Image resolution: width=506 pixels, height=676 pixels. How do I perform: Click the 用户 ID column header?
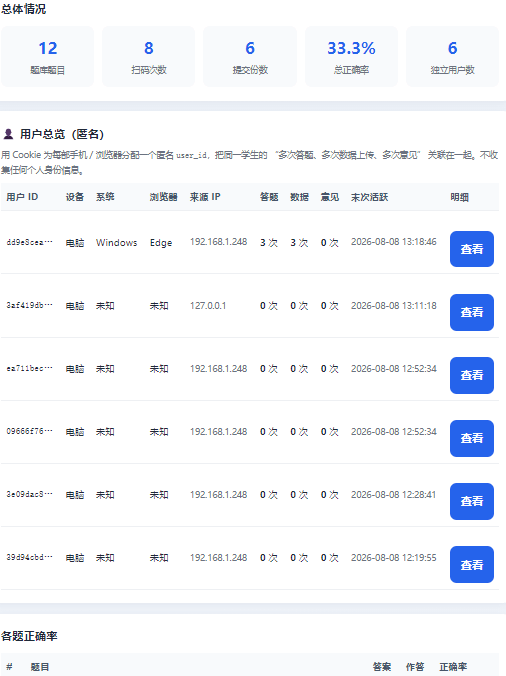(x=22, y=197)
